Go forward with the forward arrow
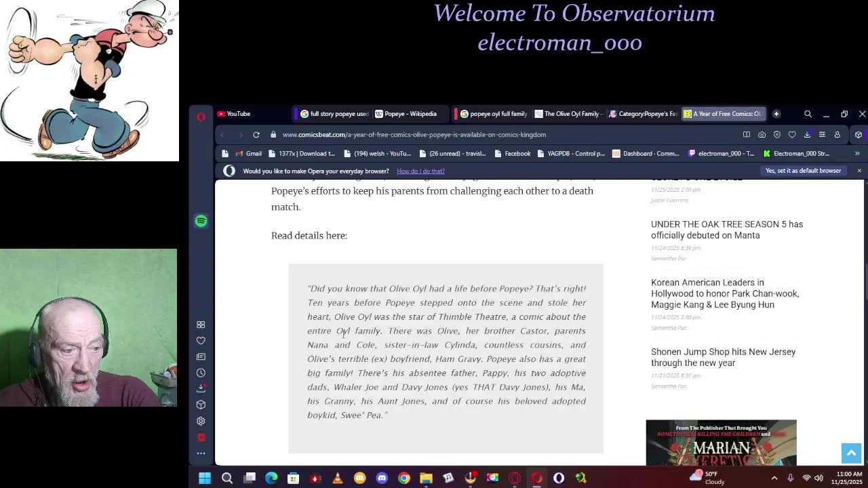Viewport: 868px width, 488px height. click(x=240, y=135)
